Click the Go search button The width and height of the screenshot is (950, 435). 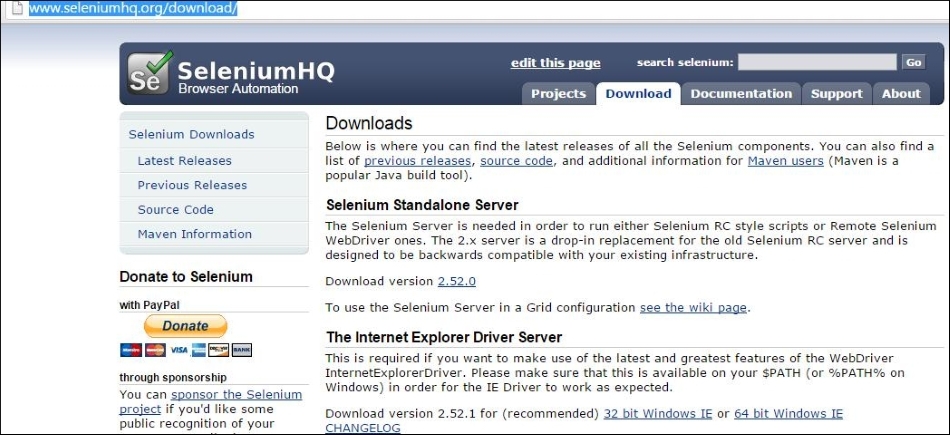tap(914, 62)
